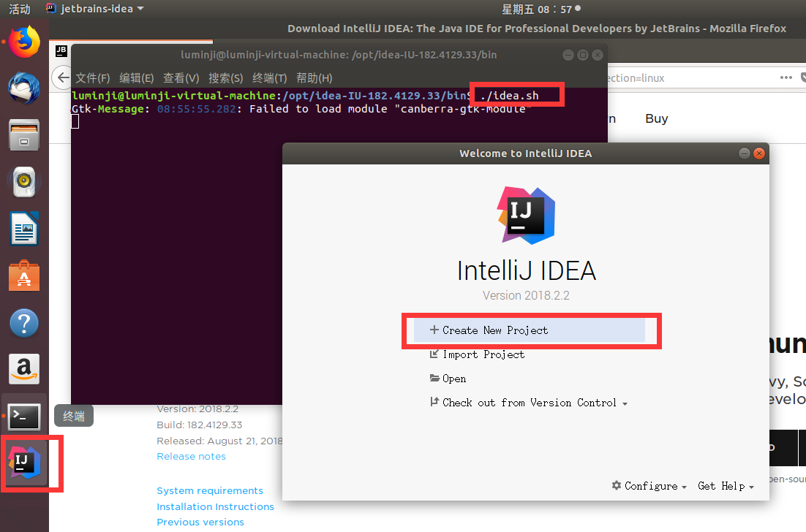The image size is (806, 532).
Task: Click the terminal title bar path text
Action: (x=339, y=54)
